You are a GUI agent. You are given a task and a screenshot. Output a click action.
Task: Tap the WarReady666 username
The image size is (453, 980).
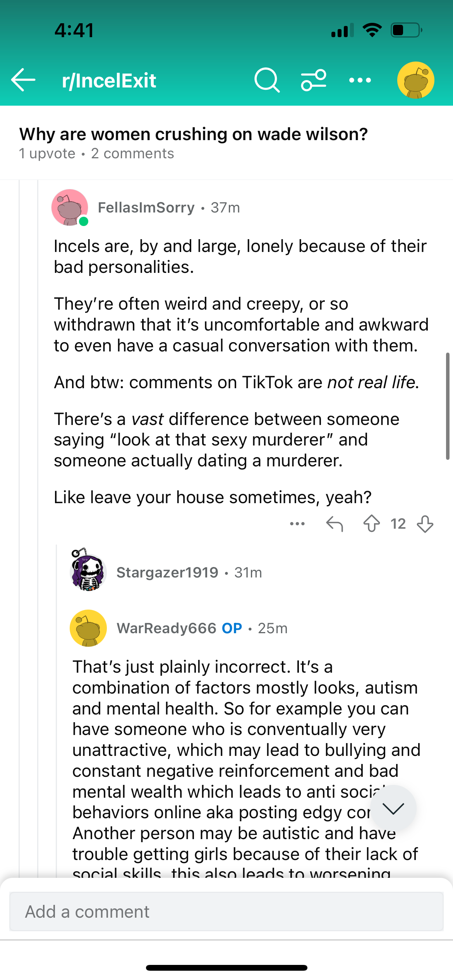tap(166, 628)
